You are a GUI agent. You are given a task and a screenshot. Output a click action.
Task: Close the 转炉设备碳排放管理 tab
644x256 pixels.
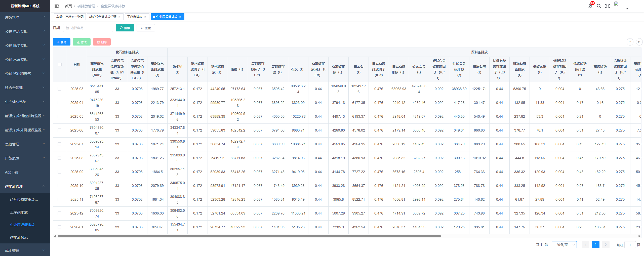[119, 17]
